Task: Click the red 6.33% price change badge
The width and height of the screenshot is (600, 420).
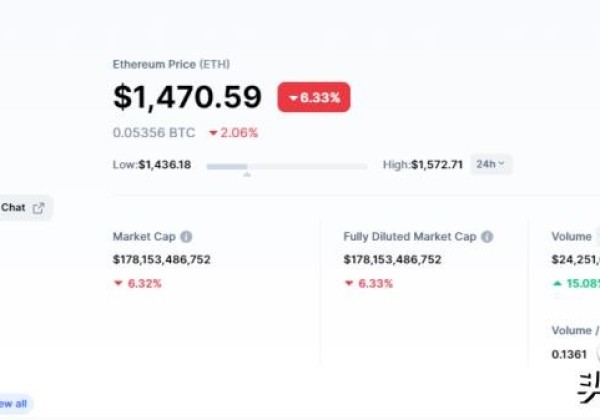Action: 314,97
